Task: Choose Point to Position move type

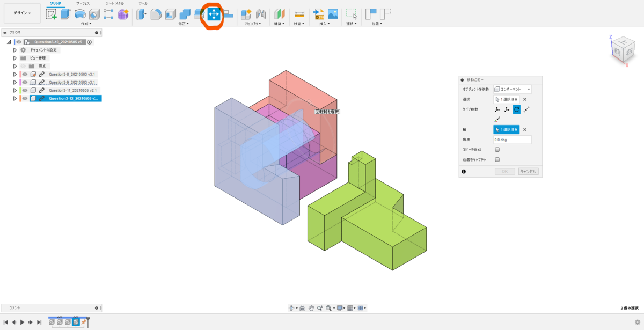Action: pos(497,120)
